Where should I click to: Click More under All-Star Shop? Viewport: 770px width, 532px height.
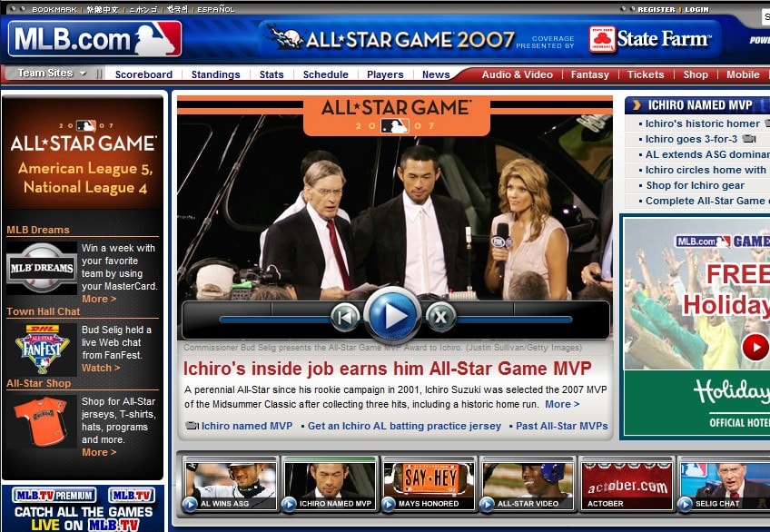pyautogui.click(x=99, y=452)
